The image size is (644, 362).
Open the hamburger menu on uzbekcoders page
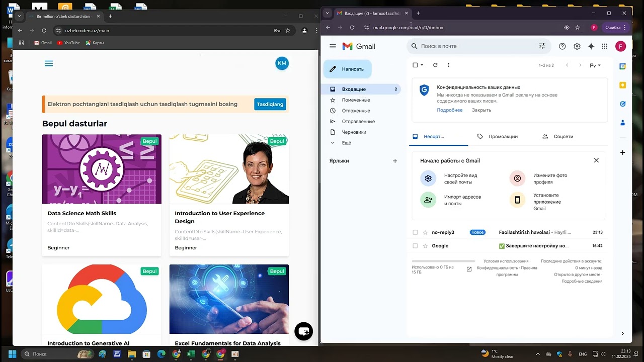point(49,63)
